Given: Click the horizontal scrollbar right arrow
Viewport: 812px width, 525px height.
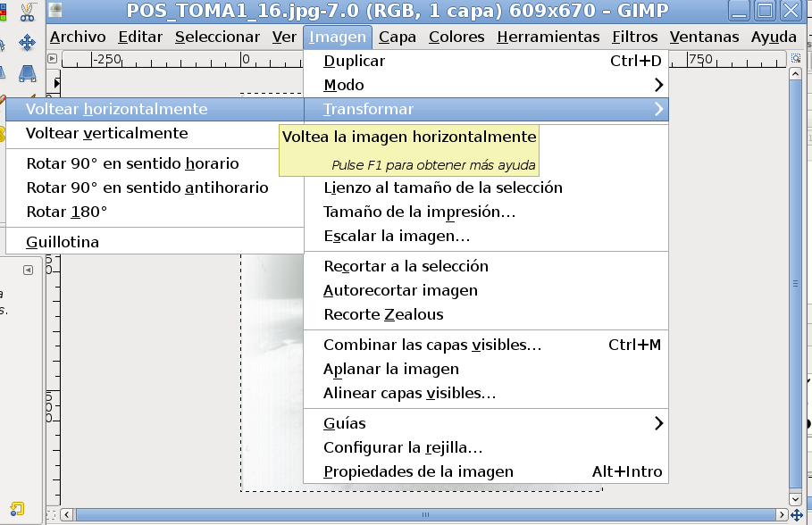Looking at the screenshot, I should click(782, 514).
